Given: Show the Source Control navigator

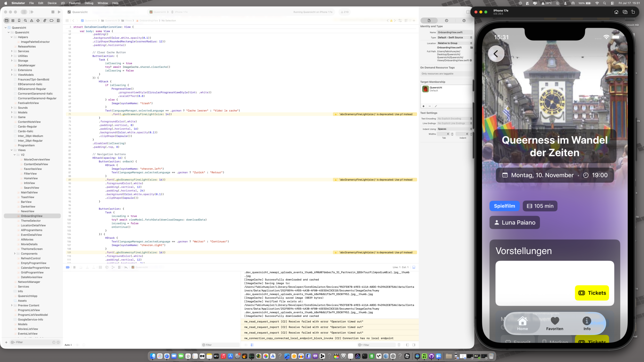Looking at the screenshot, I should coord(13,21).
